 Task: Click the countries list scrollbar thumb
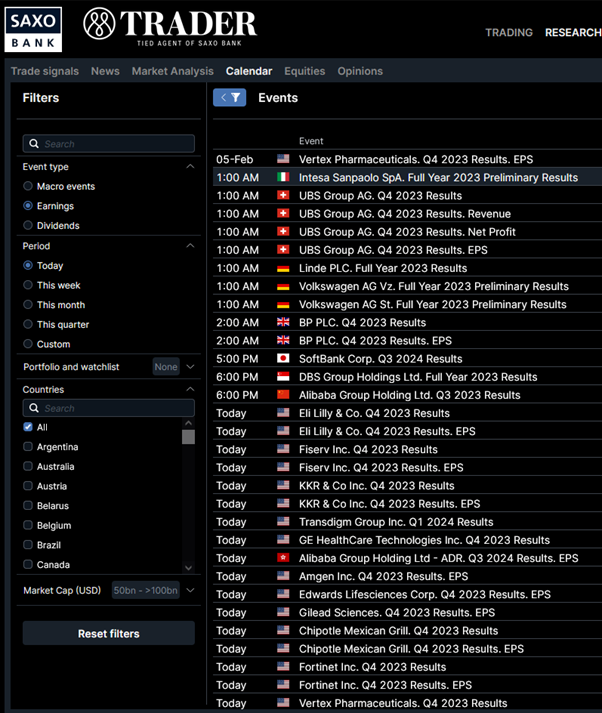coord(188,437)
